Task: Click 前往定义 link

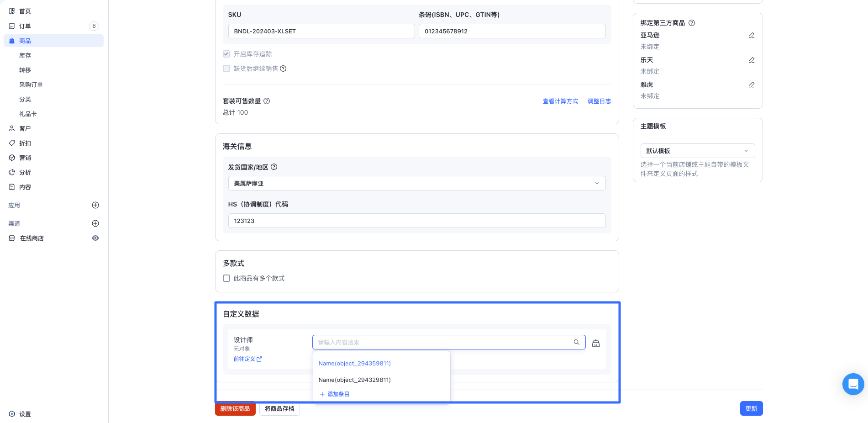Action: 244,359
